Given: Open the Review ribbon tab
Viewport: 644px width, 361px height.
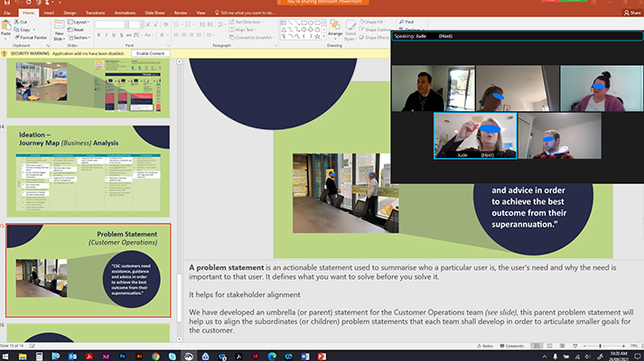Looking at the screenshot, I should coord(181,13).
